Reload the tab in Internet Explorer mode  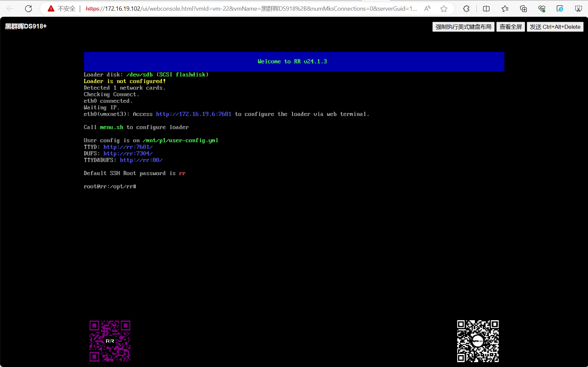point(560,9)
